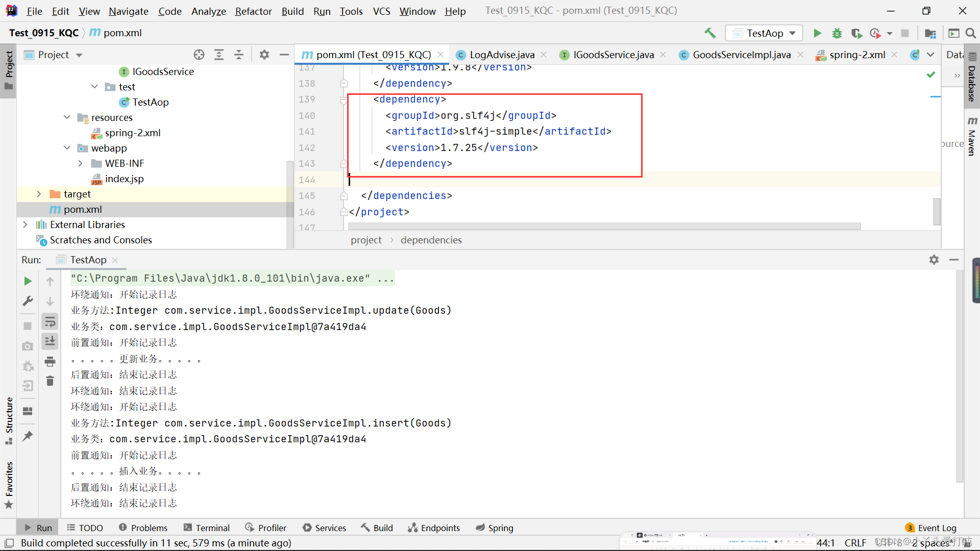The height and width of the screenshot is (551, 980).
Task: Hide the Run panel minus icon
Action: (x=954, y=260)
